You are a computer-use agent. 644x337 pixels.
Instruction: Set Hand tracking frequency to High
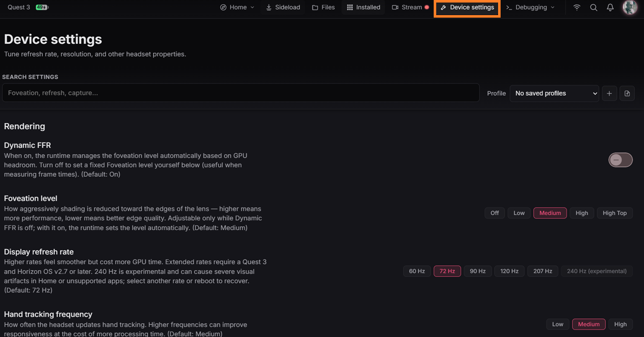[620, 324]
